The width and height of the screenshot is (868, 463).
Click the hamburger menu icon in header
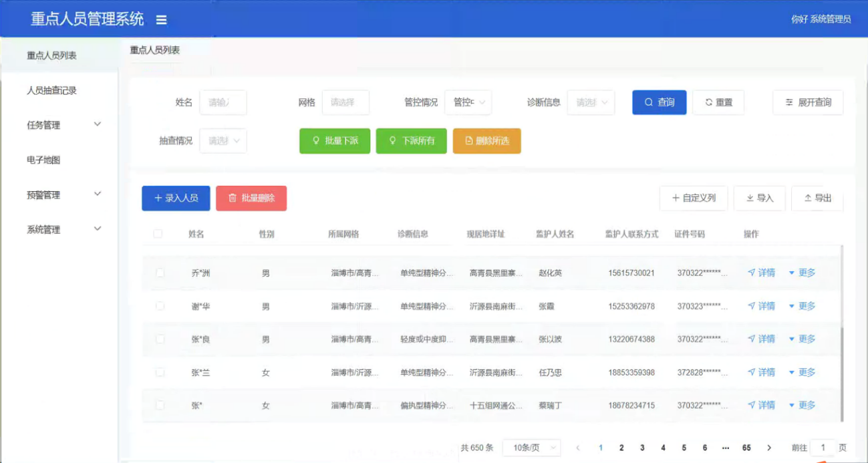[x=161, y=20]
